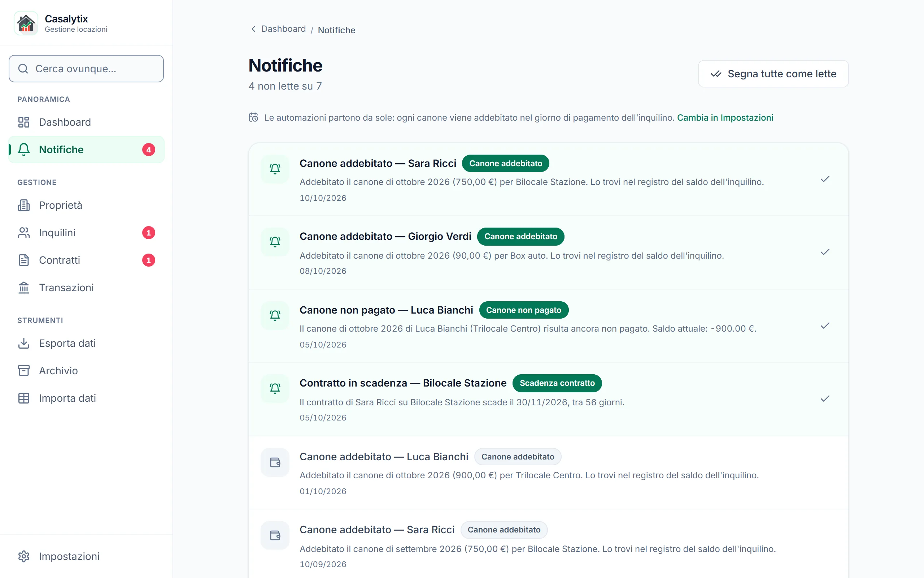Open Archivio from sidebar
The width and height of the screenshot is (924, 578).
86,371
